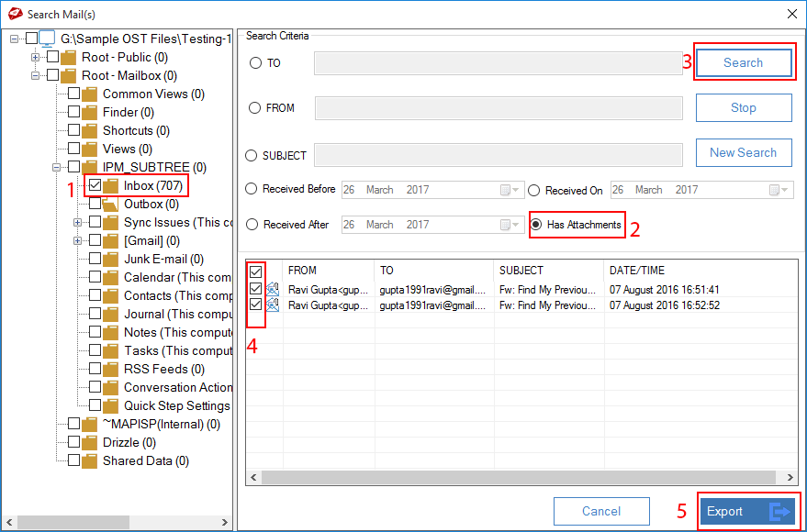Click the Drizzle folder icon
The height and width of the screenshot is (532, 807).
click(90, 443)
